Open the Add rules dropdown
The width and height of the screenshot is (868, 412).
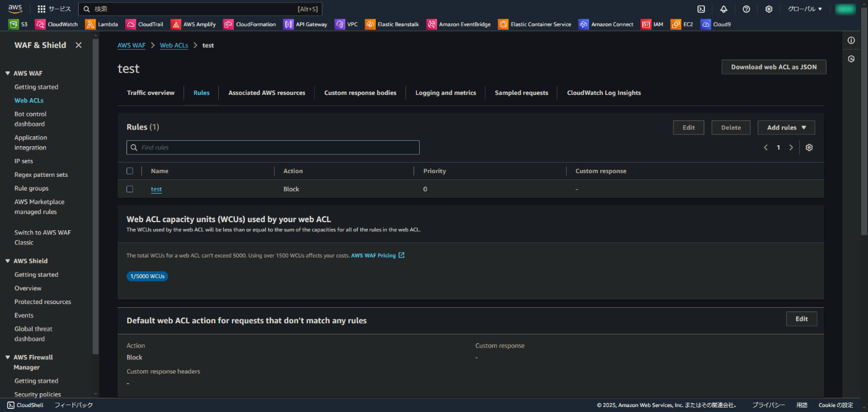pyautogui.click(x=786, y=127)
